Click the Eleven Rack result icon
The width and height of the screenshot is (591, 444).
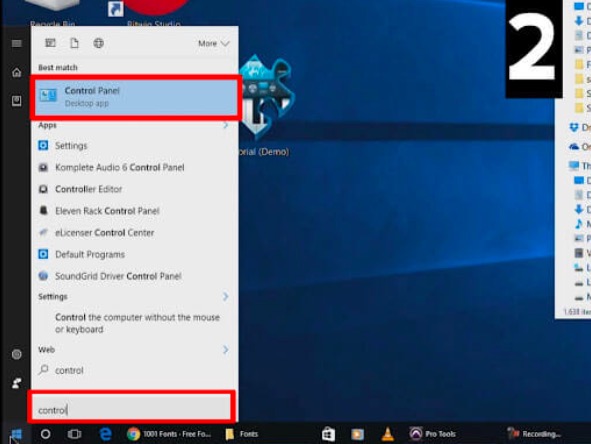[43, 210]
